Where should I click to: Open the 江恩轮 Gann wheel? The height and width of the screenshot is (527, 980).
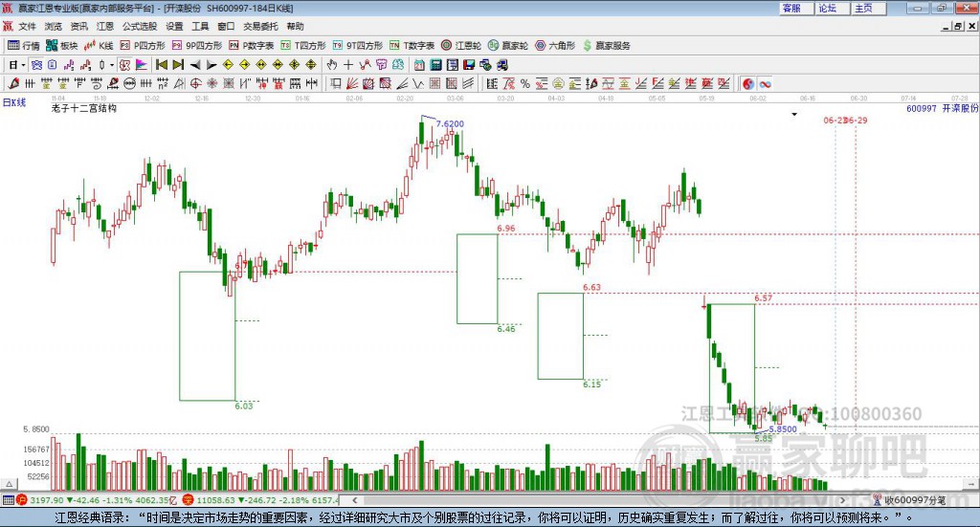click(x=461, y=46)
